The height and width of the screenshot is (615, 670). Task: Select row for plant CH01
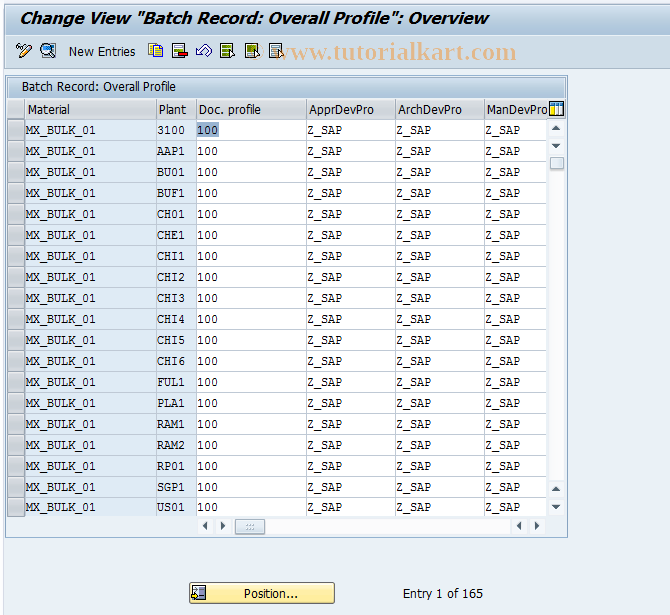click(16, 214)
